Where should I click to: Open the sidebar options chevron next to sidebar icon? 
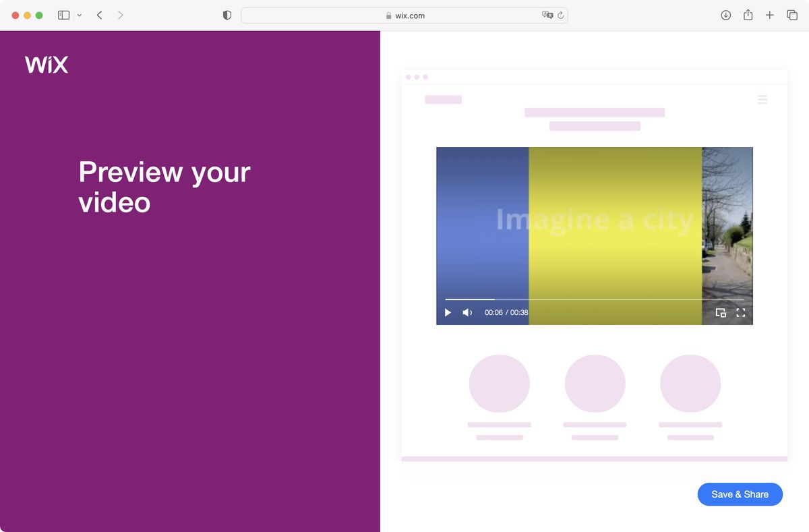[79, 14]
